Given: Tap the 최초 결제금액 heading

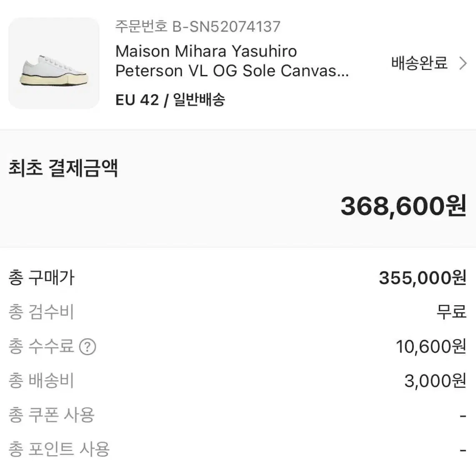Looking at the screenshot, I should [63, 168].
